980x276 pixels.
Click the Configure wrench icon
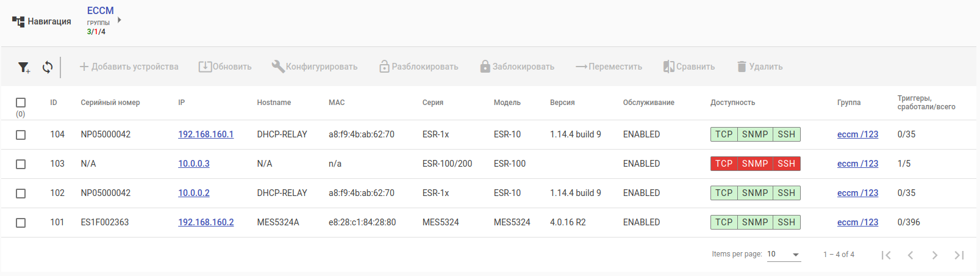(278, 67)
